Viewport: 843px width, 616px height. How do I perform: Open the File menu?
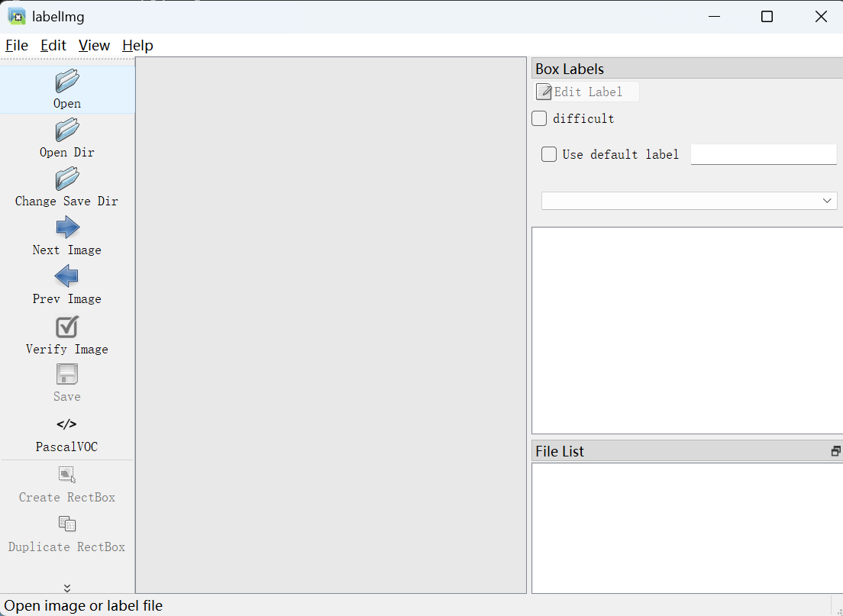pyautogui.click(x=17, y=46)
